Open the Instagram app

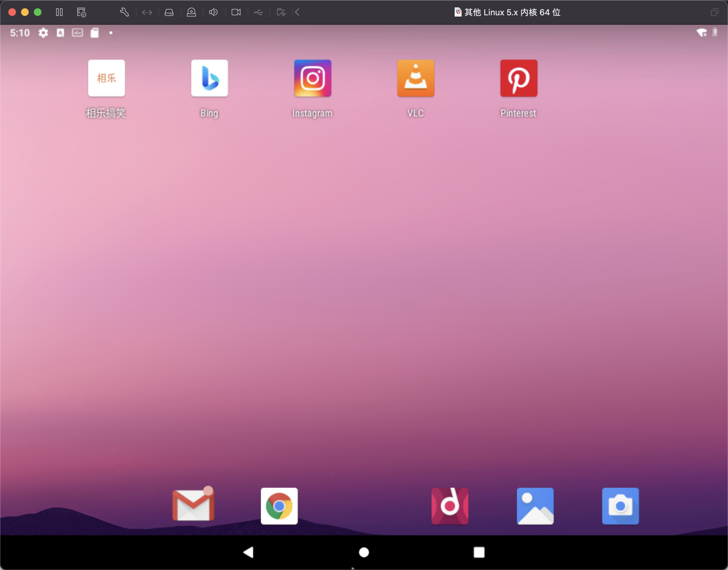coord(313,78)
